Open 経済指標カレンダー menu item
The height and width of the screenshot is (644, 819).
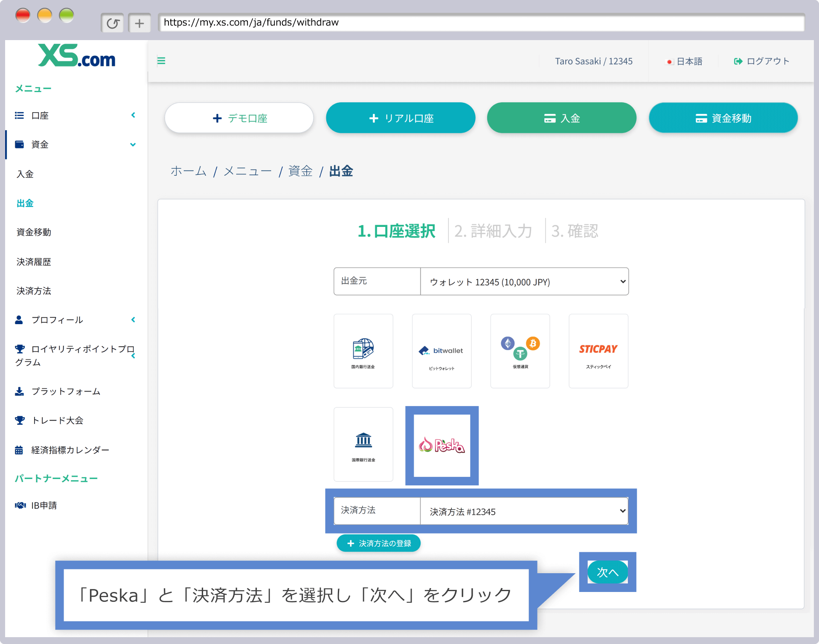coord(70,450)
